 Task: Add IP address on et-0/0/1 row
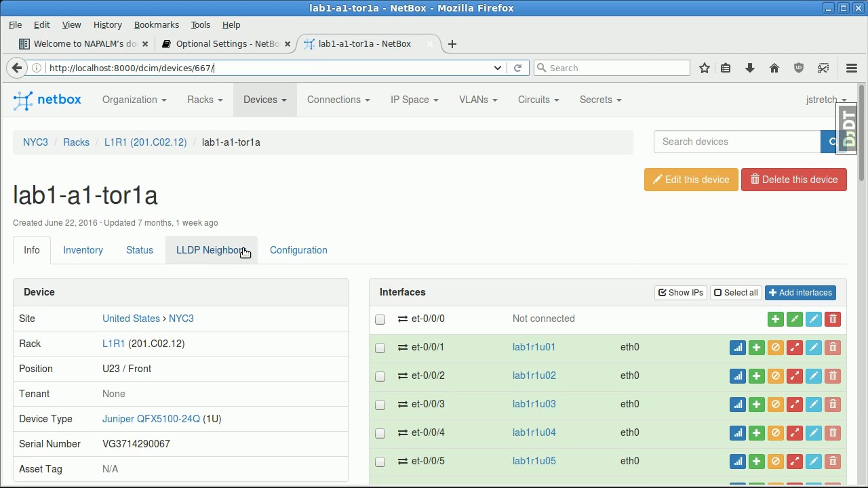756,347
